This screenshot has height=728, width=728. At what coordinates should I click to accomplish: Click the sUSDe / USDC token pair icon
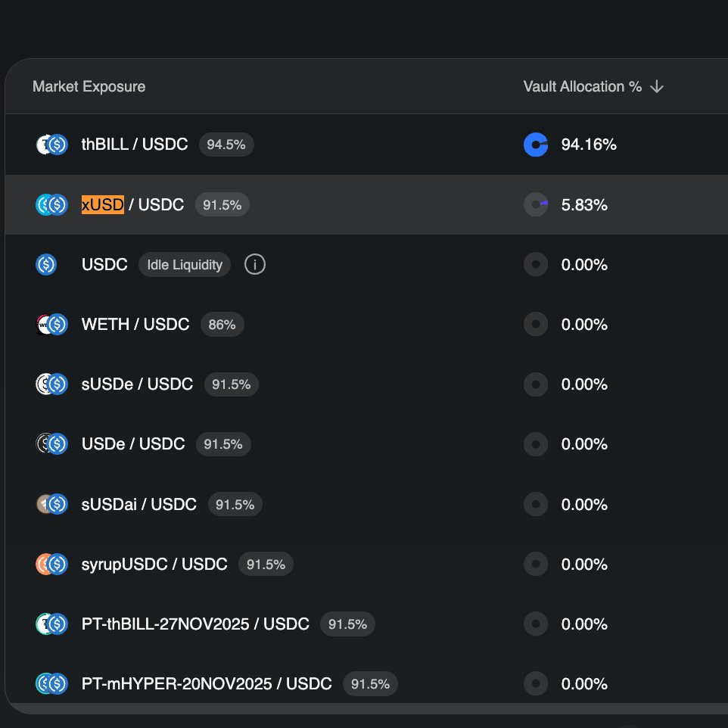pos(52,384)
